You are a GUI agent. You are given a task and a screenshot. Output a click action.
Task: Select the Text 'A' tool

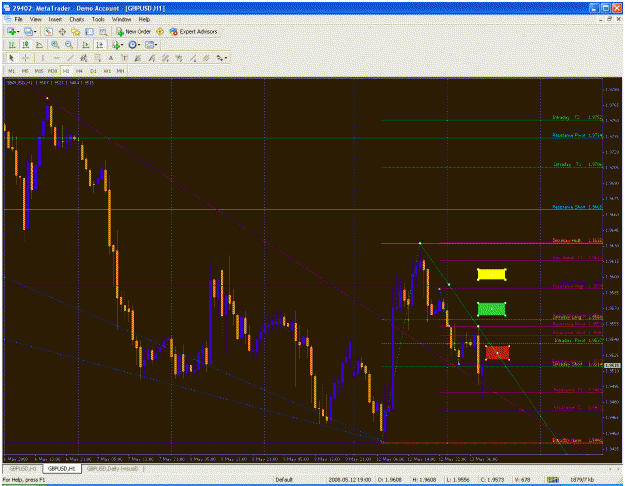click(111, 58)
